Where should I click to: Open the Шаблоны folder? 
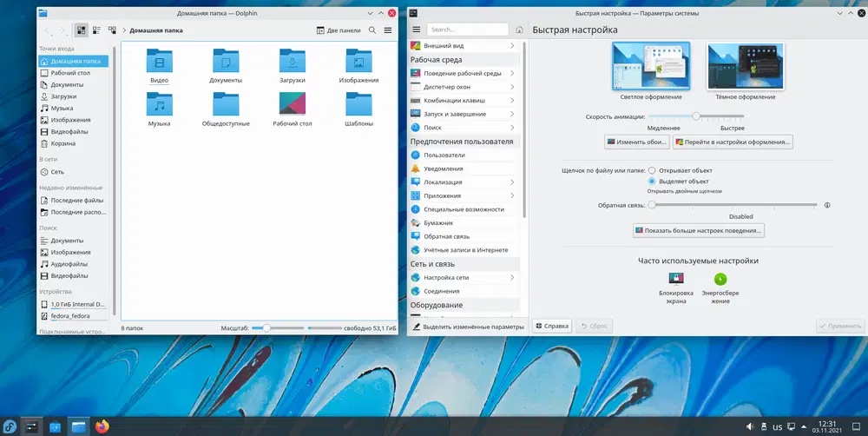tap(358, 109)
